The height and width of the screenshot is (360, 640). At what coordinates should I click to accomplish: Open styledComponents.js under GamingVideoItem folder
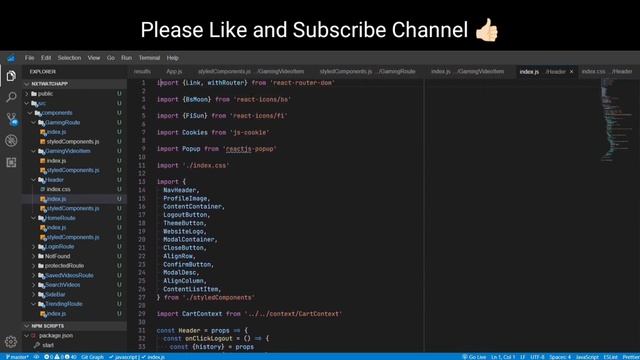coord(74,170)
